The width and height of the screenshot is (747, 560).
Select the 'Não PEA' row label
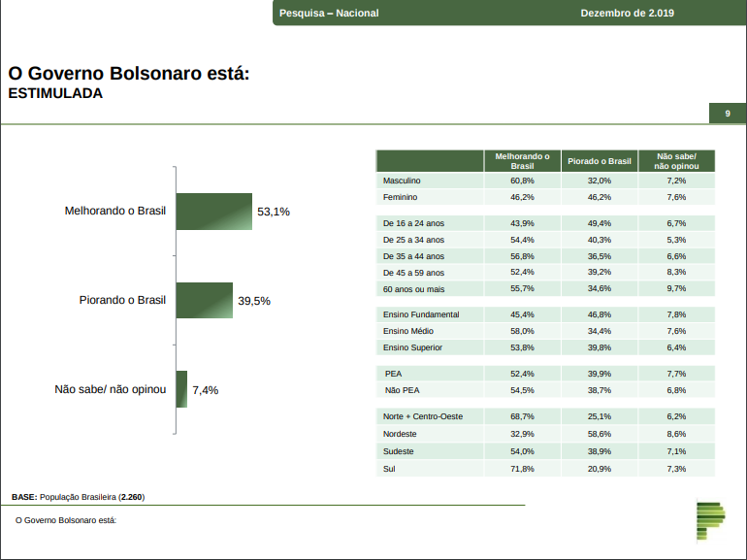pos(402,390)
